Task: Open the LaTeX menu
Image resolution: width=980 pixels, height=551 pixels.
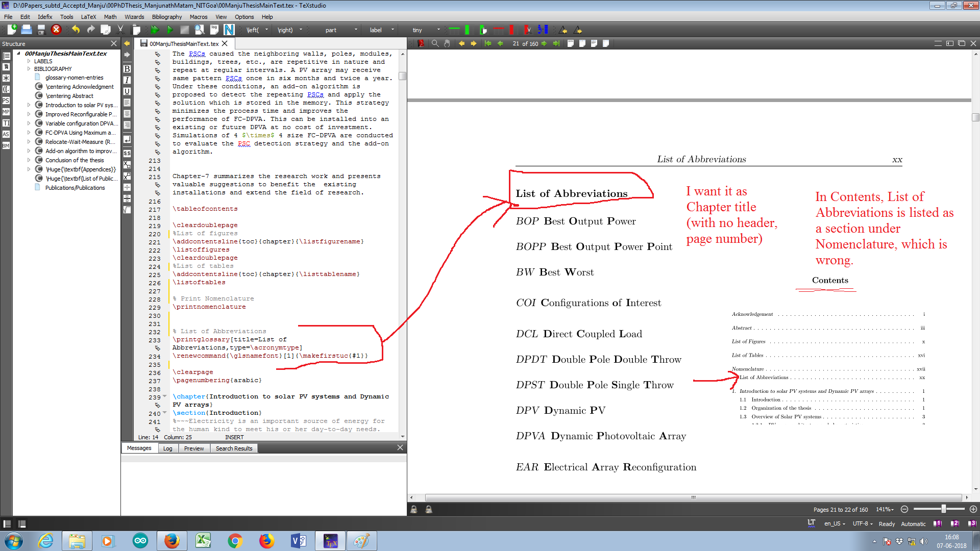Action: click(88, 17)
